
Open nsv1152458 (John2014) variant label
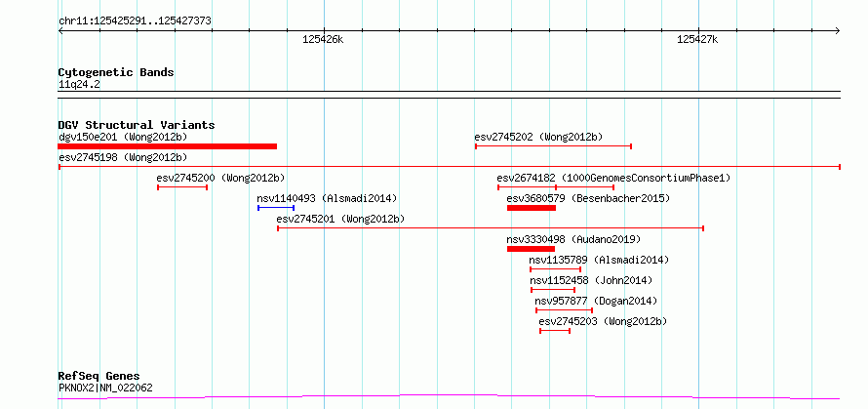tap(591, 280)
